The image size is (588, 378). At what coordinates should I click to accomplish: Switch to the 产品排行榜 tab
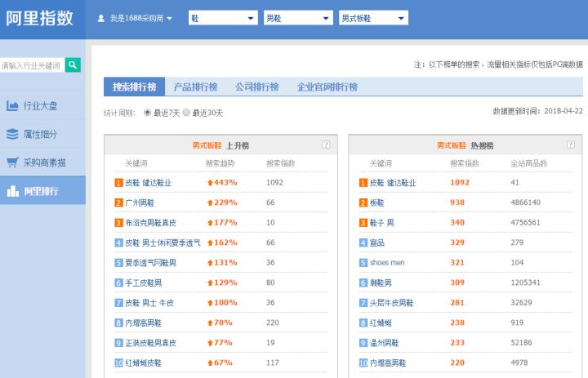click(195, 87)
